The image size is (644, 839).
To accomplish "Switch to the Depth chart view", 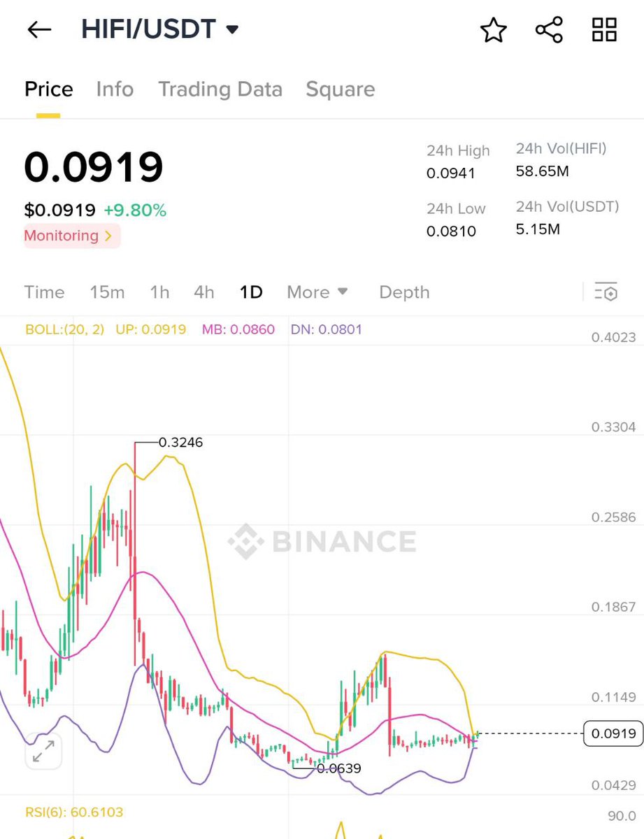I will [x=404, y=292].
